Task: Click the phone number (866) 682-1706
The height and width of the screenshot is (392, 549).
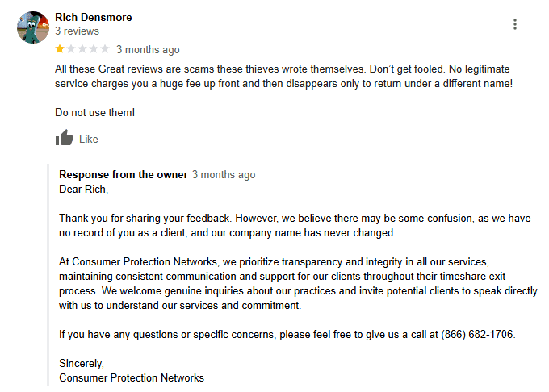Action: [x=477, y=334]
